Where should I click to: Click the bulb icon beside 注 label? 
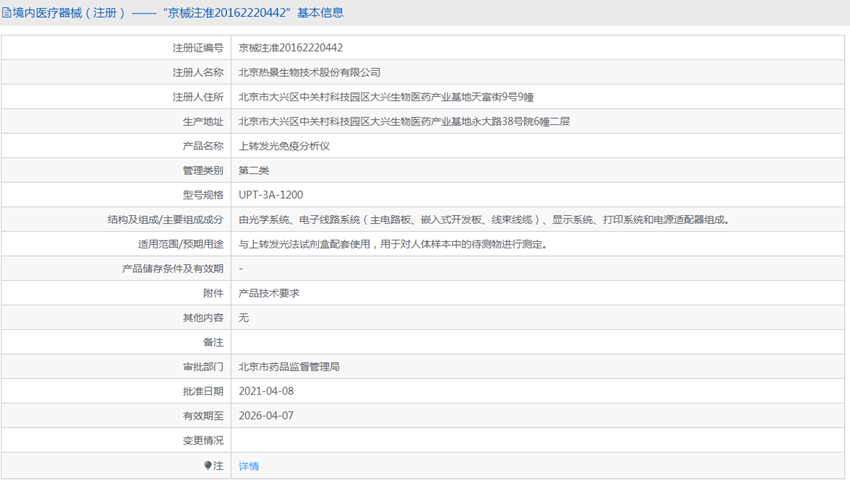[x=208, y=465]
